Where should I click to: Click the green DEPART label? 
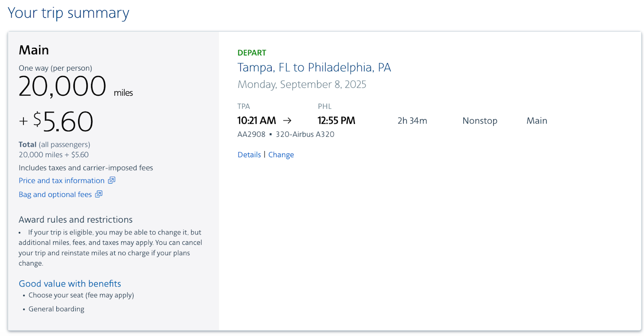coord(252,53)
